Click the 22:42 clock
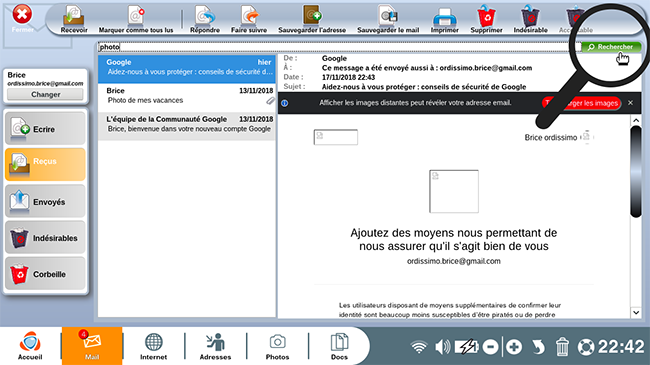Viewport: 650px width, 365px height. (621, 347)
